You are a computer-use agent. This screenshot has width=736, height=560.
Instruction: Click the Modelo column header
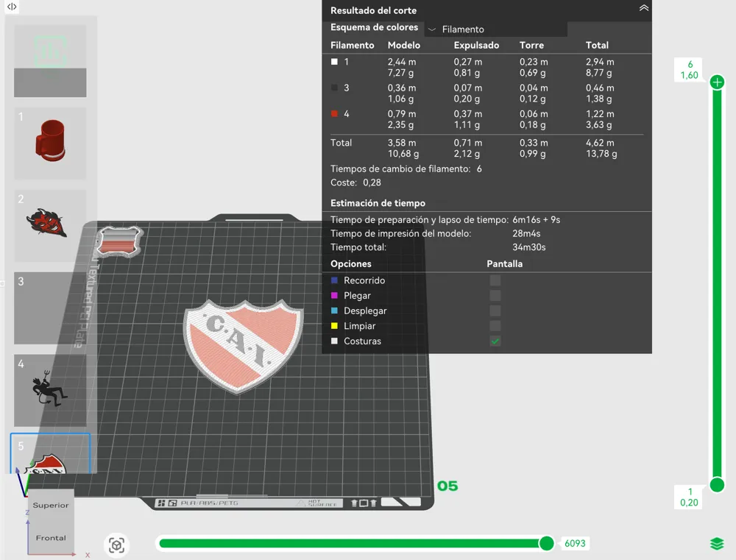[x=403, y=45]
